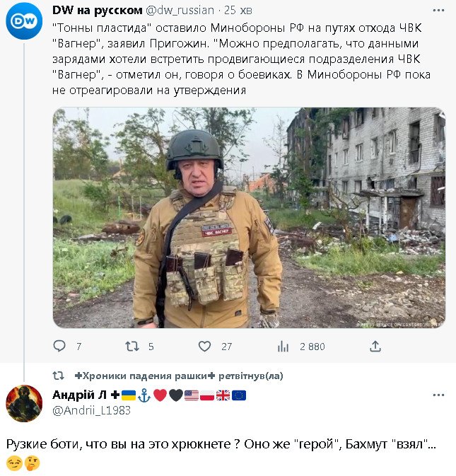Open the DW profile avatar
This screenshot has width=456, height=476.
[24, 21]
